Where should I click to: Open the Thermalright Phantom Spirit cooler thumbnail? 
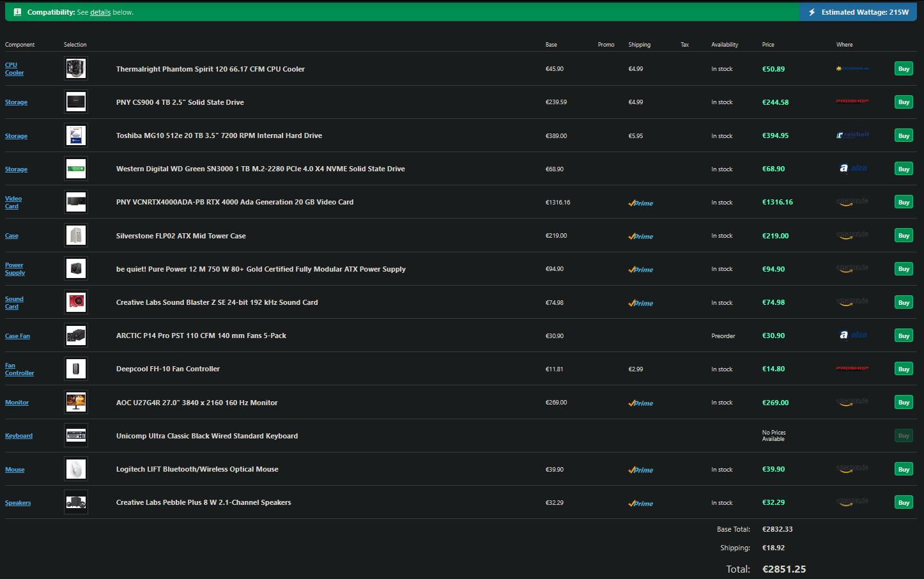[x=76, y=68]
